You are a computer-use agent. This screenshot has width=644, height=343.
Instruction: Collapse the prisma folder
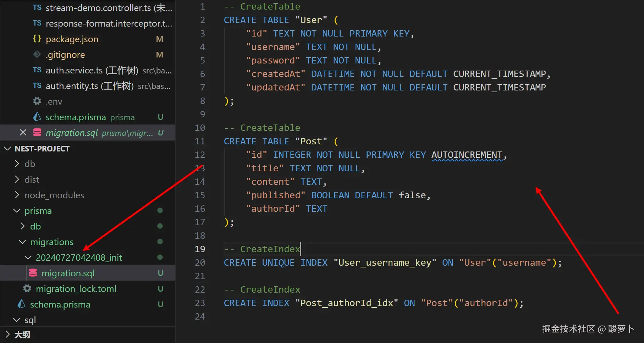(x=17, y=210)
